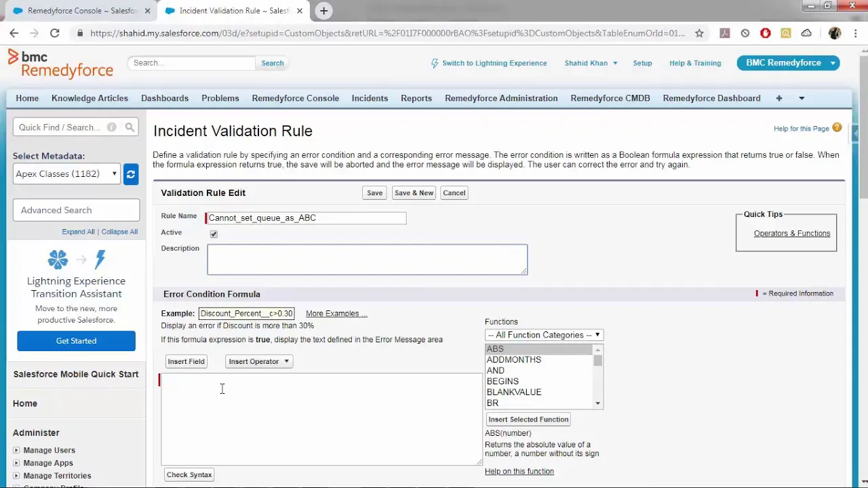Click the Collapse All link
The height and width of the screenshot is (488, 868).
click(x=119, y=232)
